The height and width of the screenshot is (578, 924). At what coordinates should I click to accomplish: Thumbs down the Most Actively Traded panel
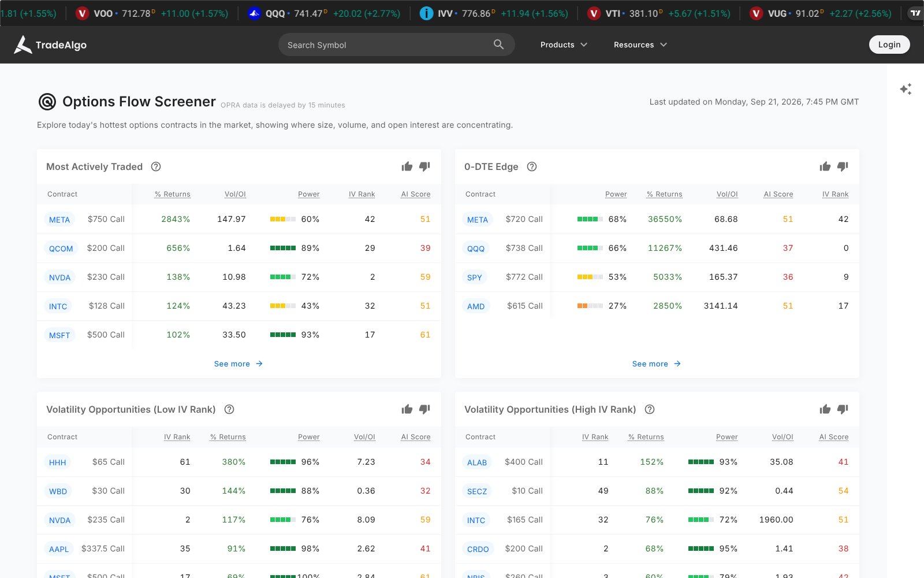pos(424,166)
